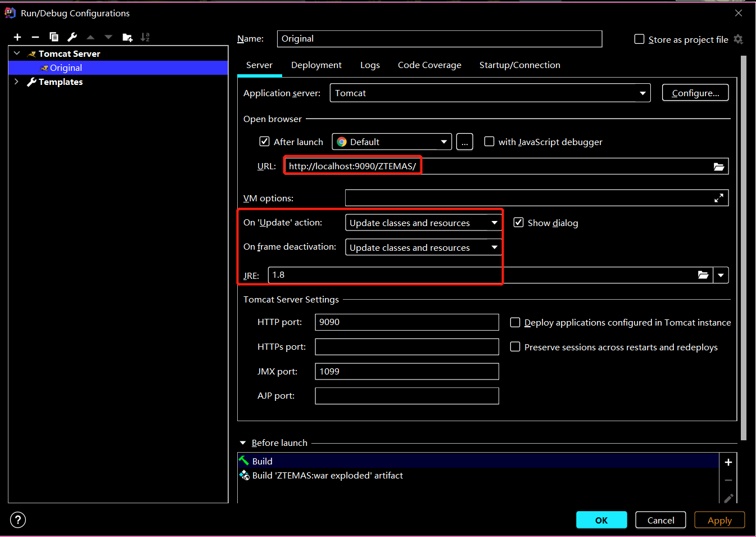Sort configurations alphabetically icon

tap(145, 37)
